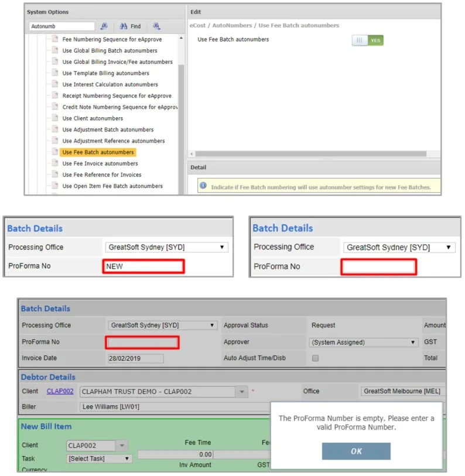Open the Select Task dropdown
The height and width of the screenshot is (476, 465).
99,458
